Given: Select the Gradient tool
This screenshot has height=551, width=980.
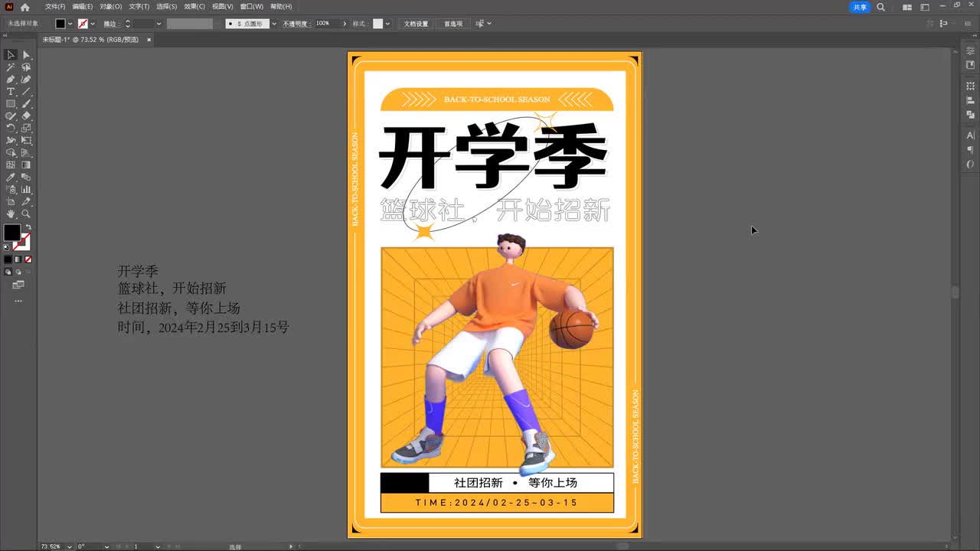Looking at the screenshot, I should (26, 165).
